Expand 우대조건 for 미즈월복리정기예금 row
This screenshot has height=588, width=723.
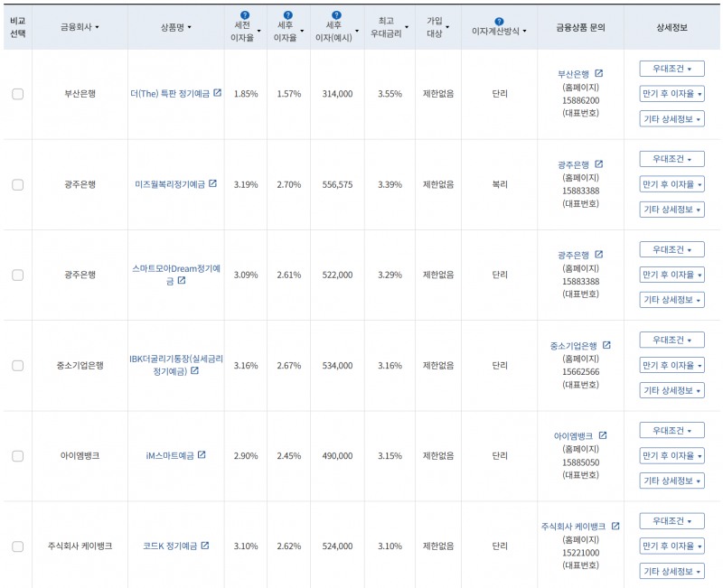point(671,159)
